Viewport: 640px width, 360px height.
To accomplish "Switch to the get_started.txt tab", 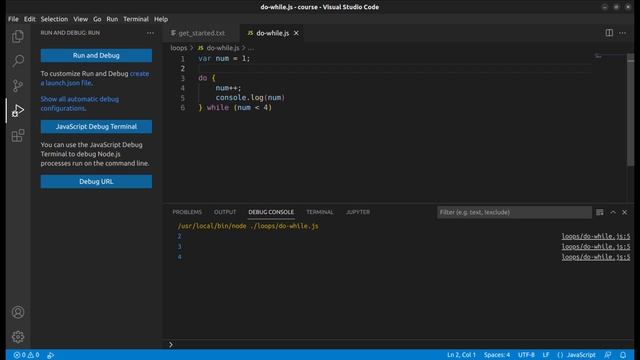I will point(201,33).
